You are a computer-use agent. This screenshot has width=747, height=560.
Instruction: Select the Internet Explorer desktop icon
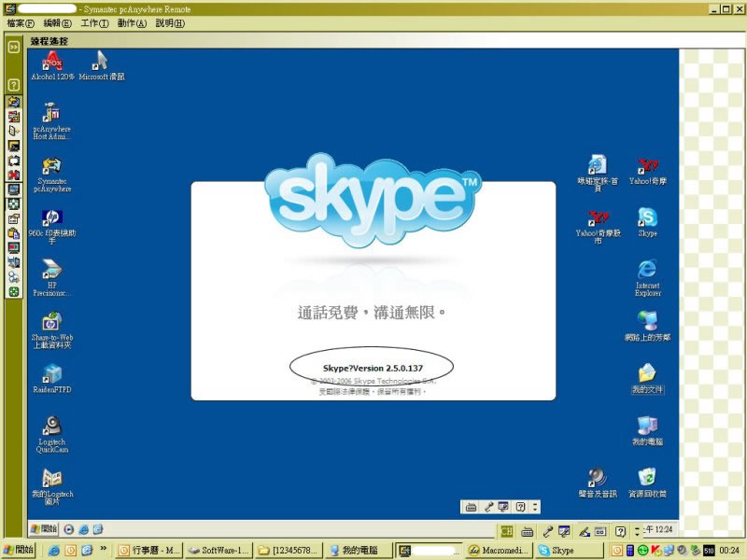[647, 278]
